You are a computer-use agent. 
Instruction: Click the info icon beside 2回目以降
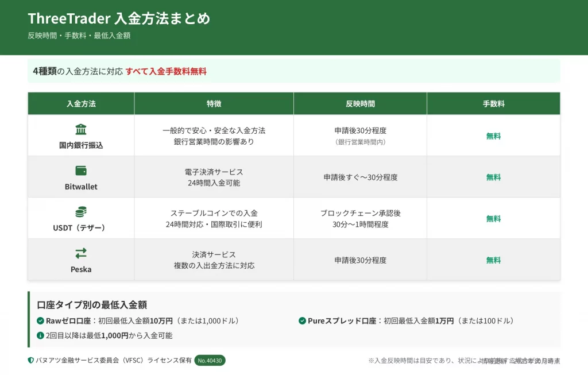tap(40, 335)
